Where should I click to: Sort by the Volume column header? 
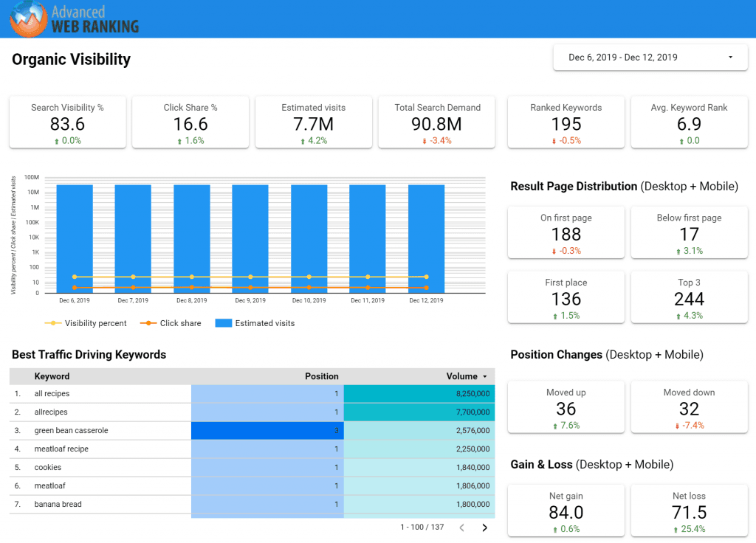pyautogui.click(x=467, y=376)
